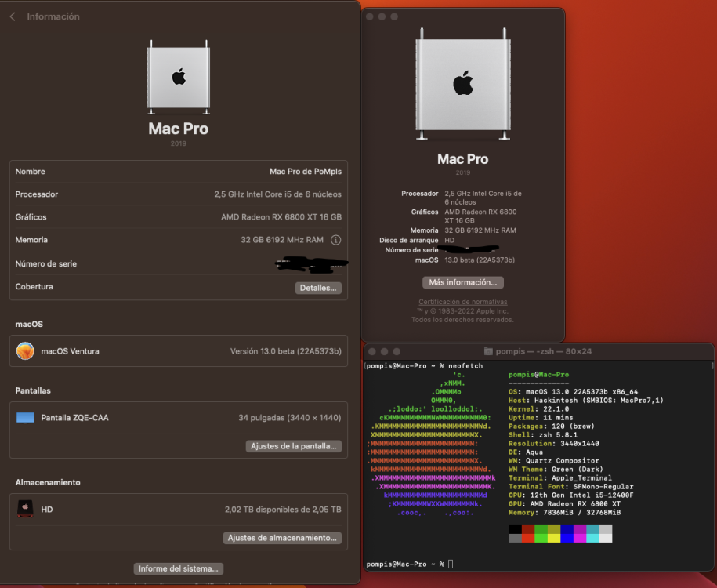
Task: Click the Host Hackintosh line in Terminal
Action: 586,401
